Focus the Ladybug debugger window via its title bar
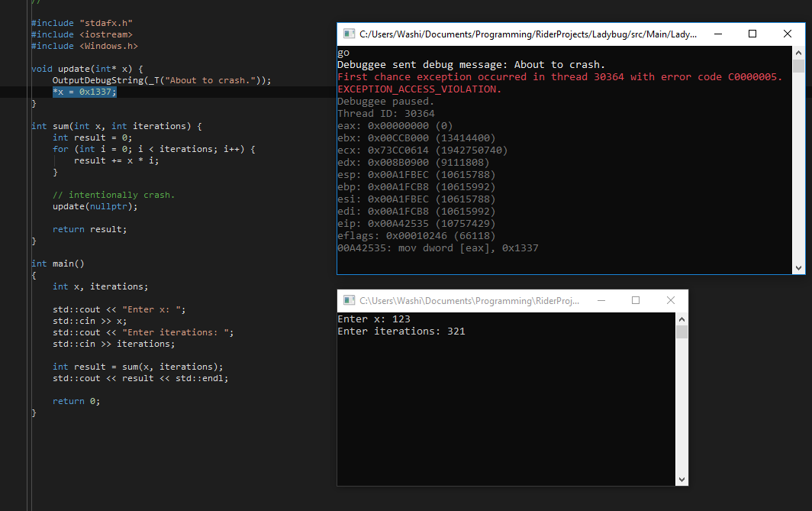This screenshot has width=812, height=511. [x=527, y=34]
